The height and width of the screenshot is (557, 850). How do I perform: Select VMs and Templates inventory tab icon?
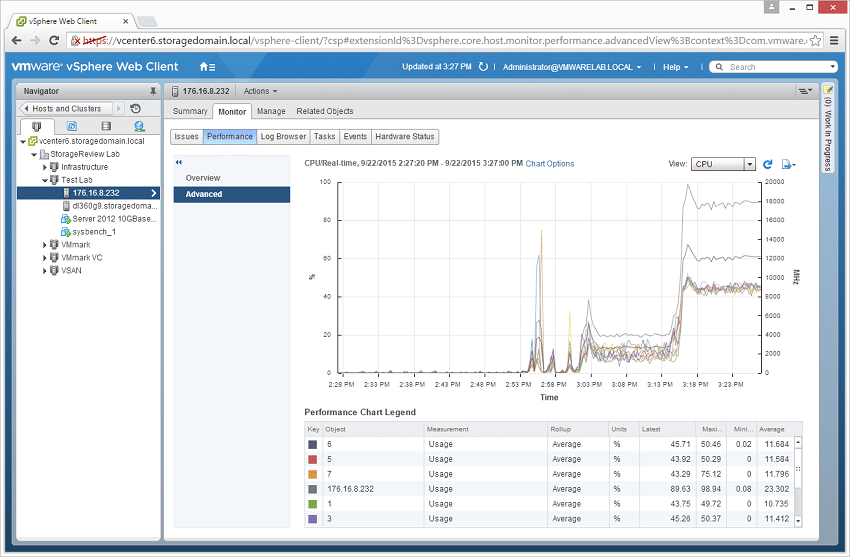tap(72, 126)
